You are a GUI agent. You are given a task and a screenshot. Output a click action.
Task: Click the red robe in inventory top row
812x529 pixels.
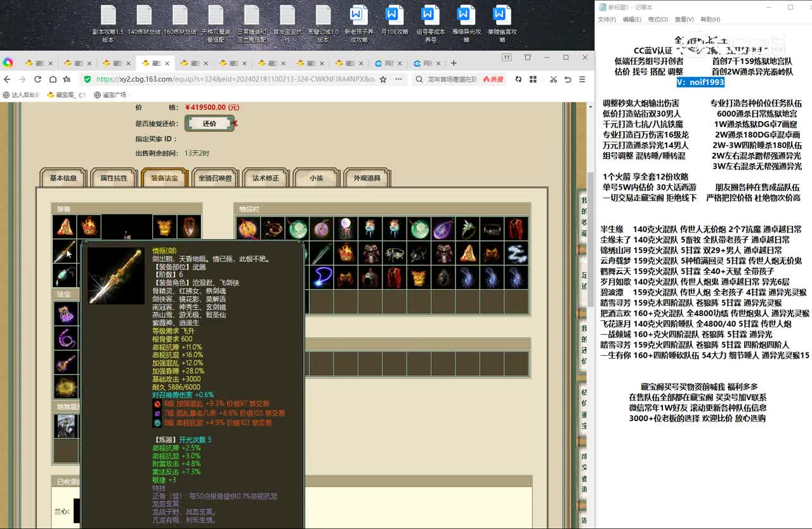click(517, 228)
